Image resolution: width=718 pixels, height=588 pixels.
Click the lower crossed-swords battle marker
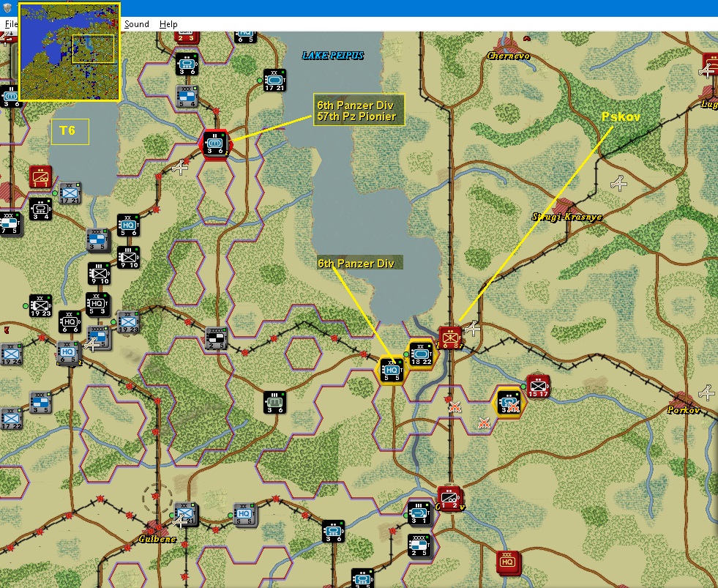pyautogui.click(x=484, y=423)
